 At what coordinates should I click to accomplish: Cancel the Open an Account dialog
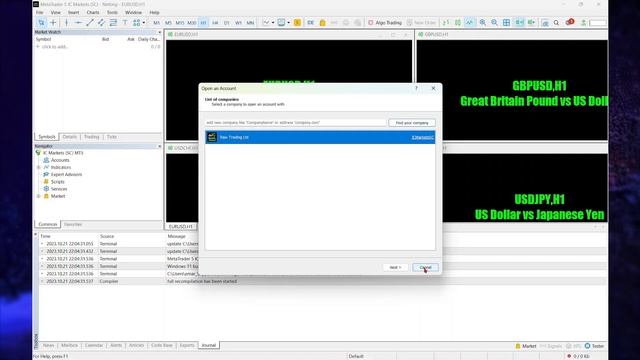click(425, 267)
